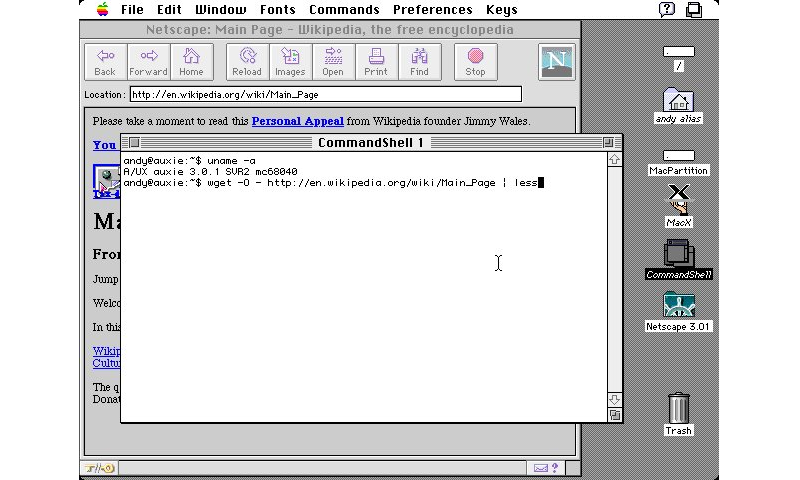This screenshot has height=480, width=800.
Task: Click the 'Cultu' link in Netscape page
Action: (x=107, y=363)
